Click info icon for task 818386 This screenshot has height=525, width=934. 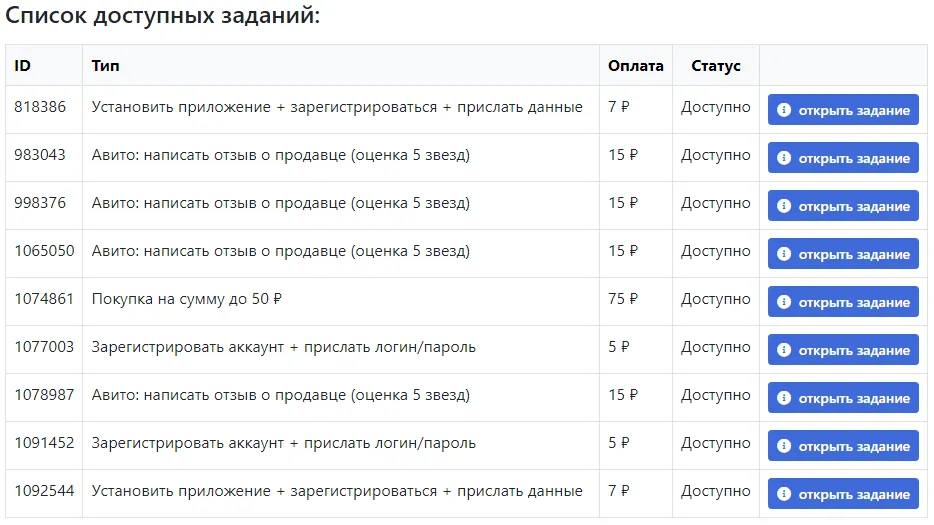click(784, 110)
